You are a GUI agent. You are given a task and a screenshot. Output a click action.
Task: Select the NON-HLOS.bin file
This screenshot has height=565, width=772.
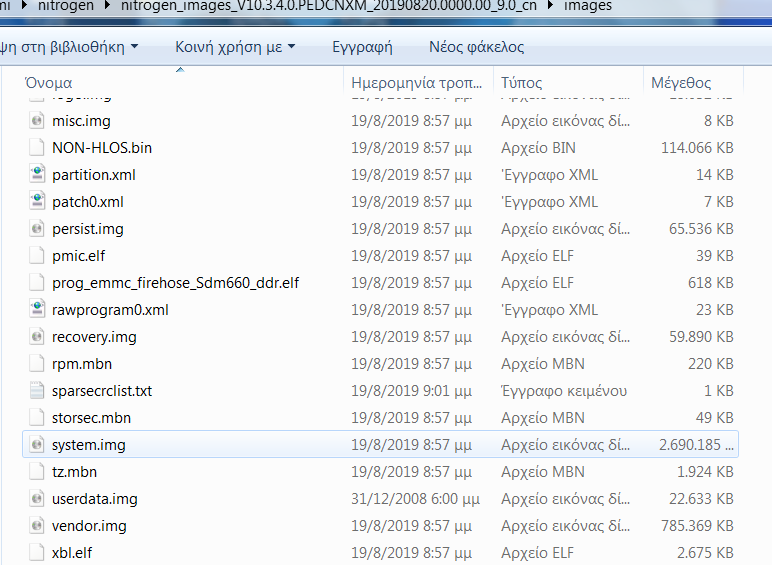[102, 148]
